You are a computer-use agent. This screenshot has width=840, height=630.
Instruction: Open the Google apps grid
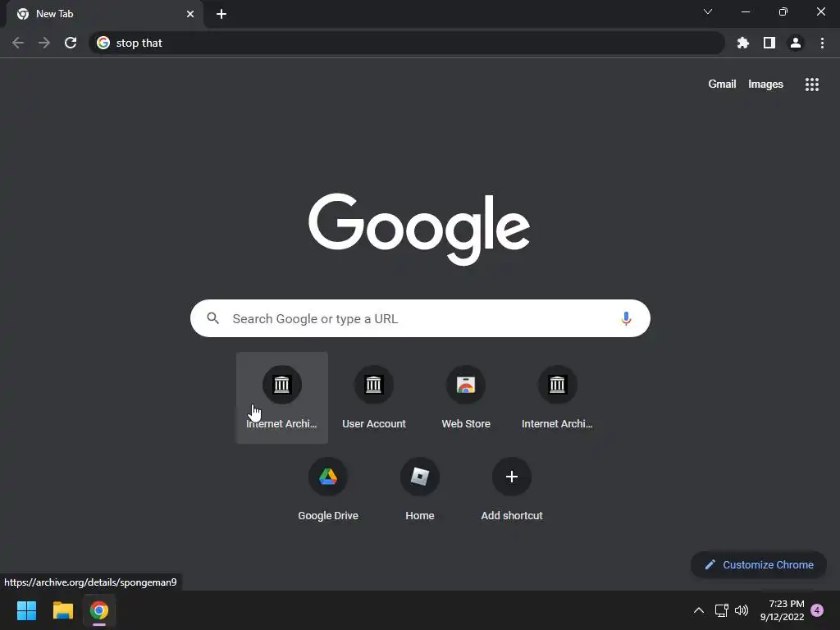click(x=812, y=84)
